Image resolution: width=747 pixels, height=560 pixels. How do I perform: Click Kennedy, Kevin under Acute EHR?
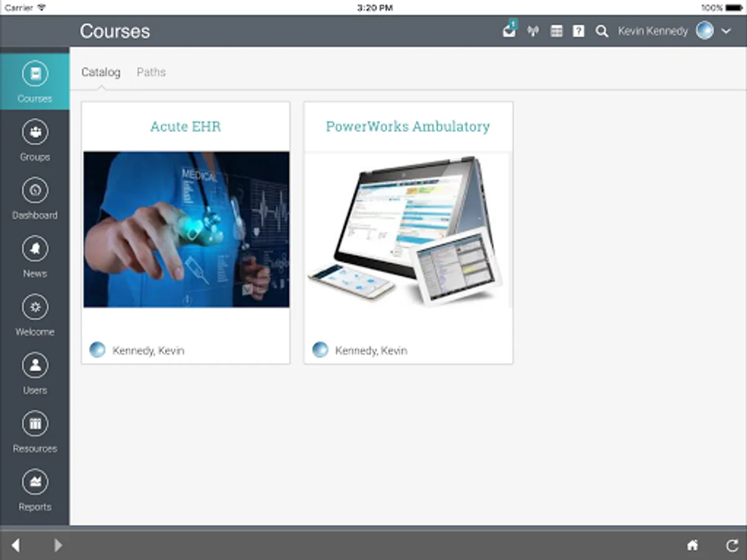(x=148, y=351)
